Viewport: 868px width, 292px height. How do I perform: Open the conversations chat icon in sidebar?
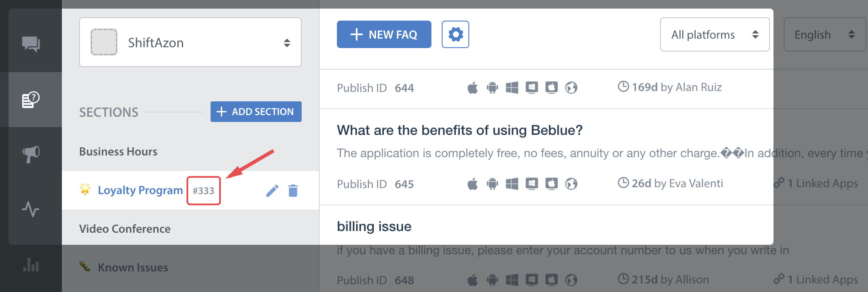click(31, 44)
